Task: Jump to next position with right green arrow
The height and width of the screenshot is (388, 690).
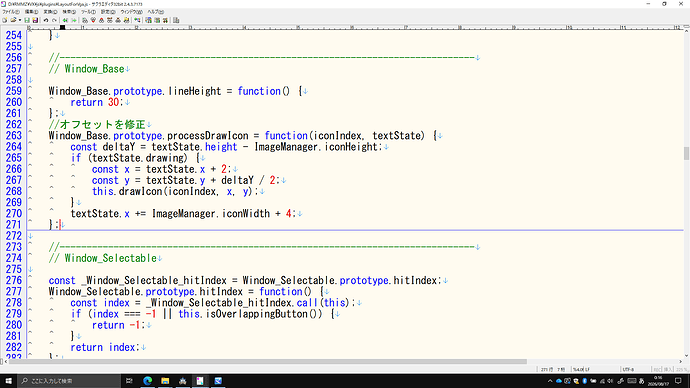Action: [74, 20]
